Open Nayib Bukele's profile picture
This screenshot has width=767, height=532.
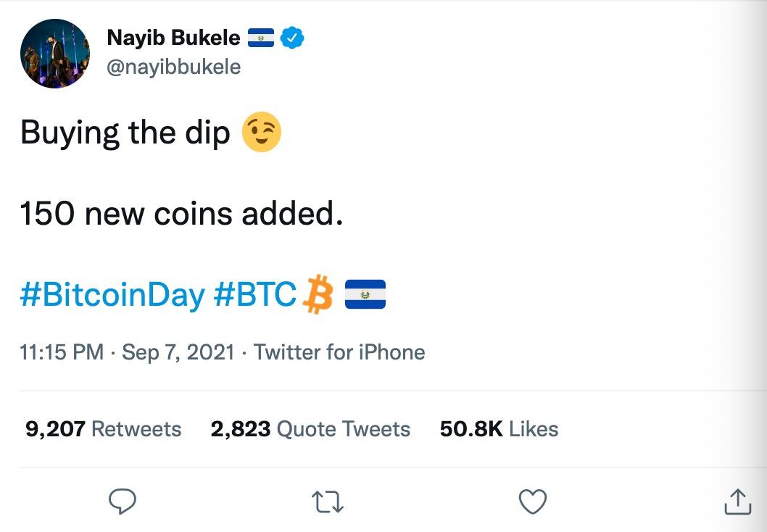click(56, 54)
